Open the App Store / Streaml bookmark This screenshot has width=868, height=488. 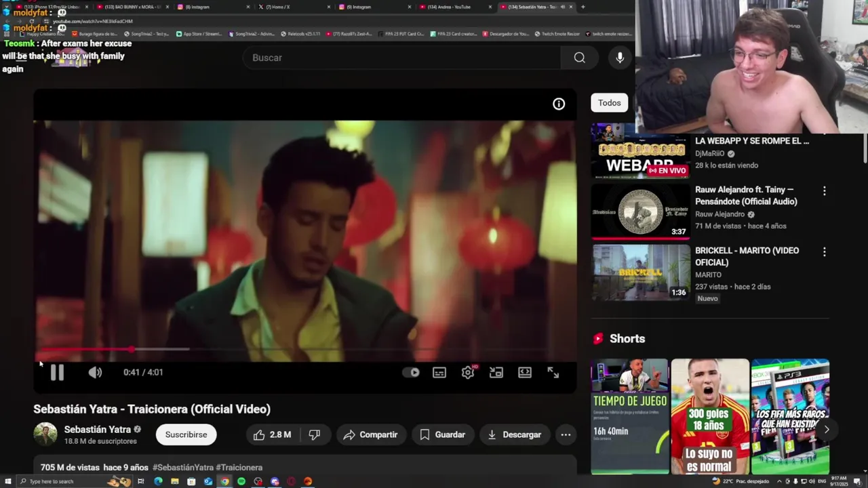(199, 33)
